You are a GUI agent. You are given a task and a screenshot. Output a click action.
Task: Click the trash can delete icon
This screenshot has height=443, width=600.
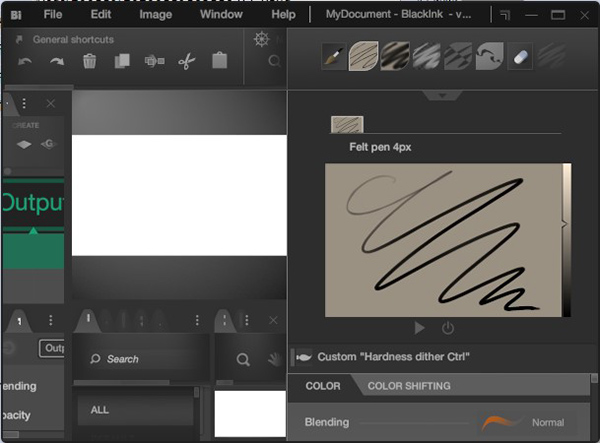tap(89, 62)
